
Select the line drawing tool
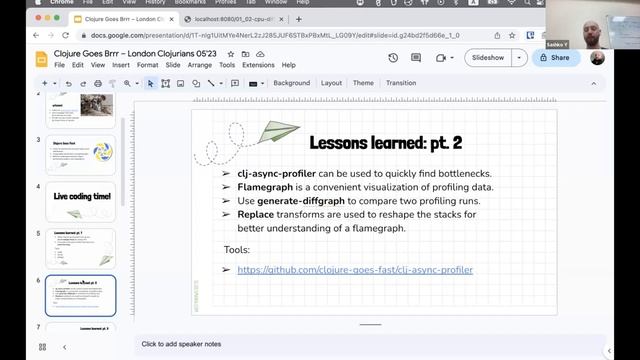[211, 83]
